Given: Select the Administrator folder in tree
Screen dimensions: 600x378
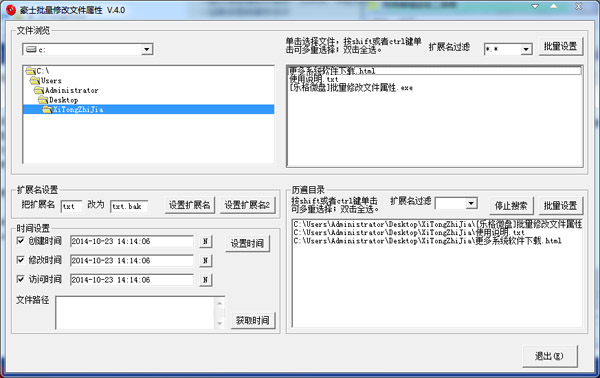Looking at the screenshot, I should click(67, 90).
